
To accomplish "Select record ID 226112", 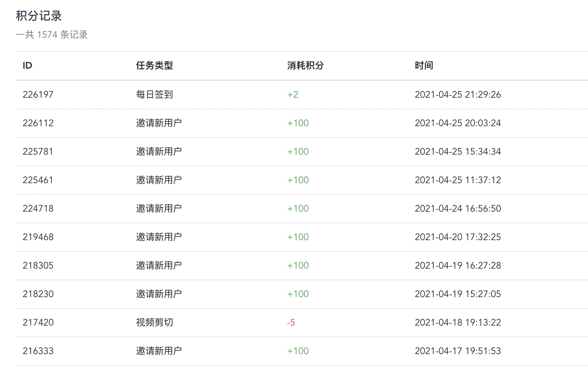I will [38, 123].
